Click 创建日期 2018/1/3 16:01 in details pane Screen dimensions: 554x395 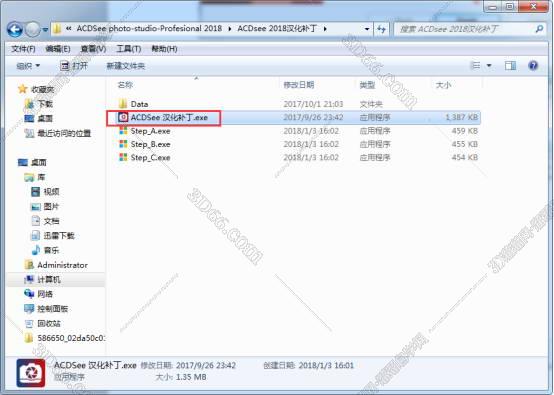pos(308,365)
